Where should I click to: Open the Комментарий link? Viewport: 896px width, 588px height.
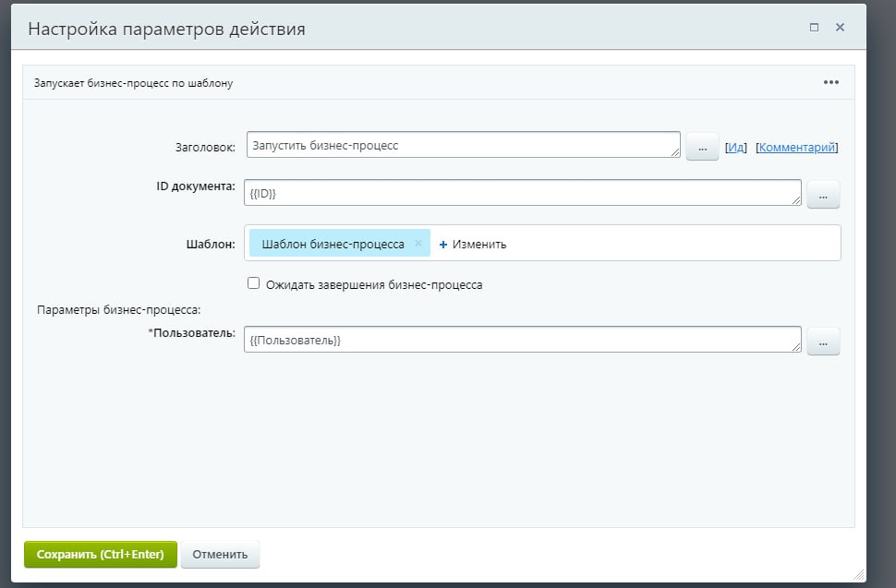coord(797,147)
